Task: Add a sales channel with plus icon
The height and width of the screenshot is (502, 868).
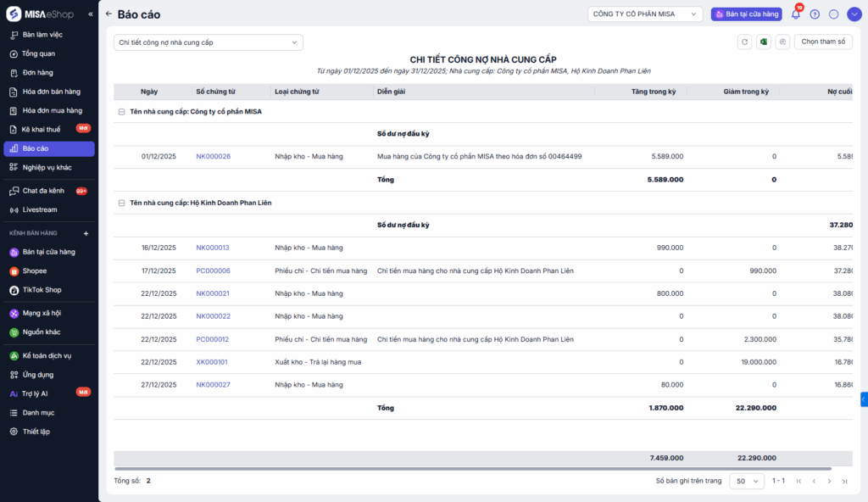Action: click(86, 233)
